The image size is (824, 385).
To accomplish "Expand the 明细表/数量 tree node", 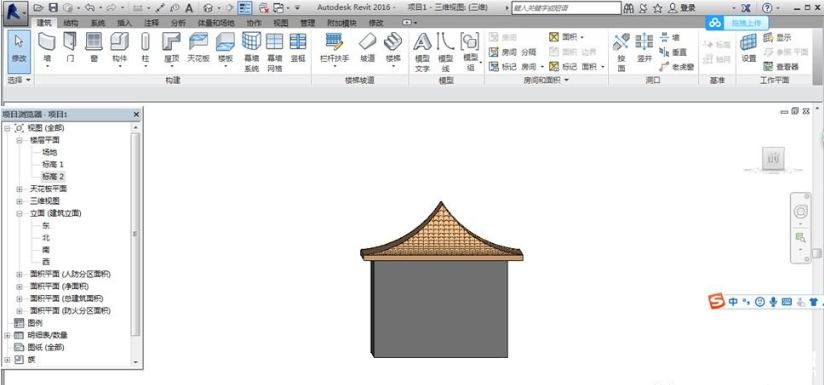I will (x=7, y=335).
